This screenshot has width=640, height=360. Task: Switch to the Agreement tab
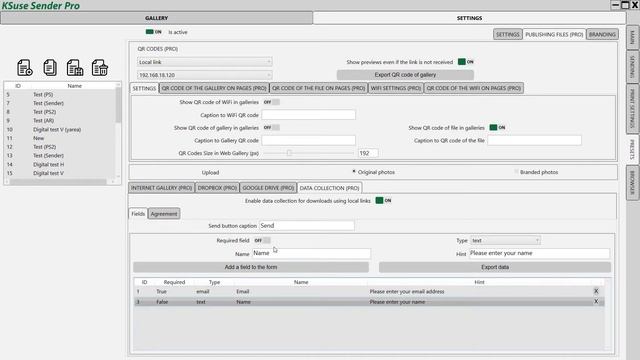(x=164, y=213)
